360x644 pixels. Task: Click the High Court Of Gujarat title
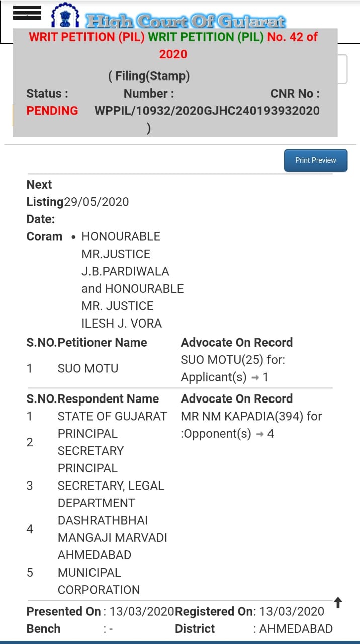(x=185, y=21)
